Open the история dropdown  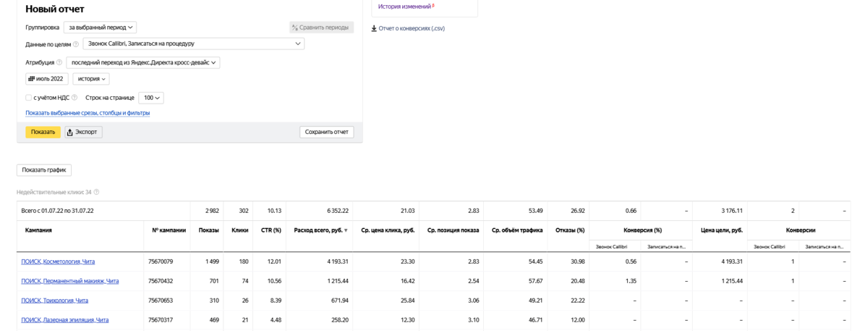click(90, 79)
